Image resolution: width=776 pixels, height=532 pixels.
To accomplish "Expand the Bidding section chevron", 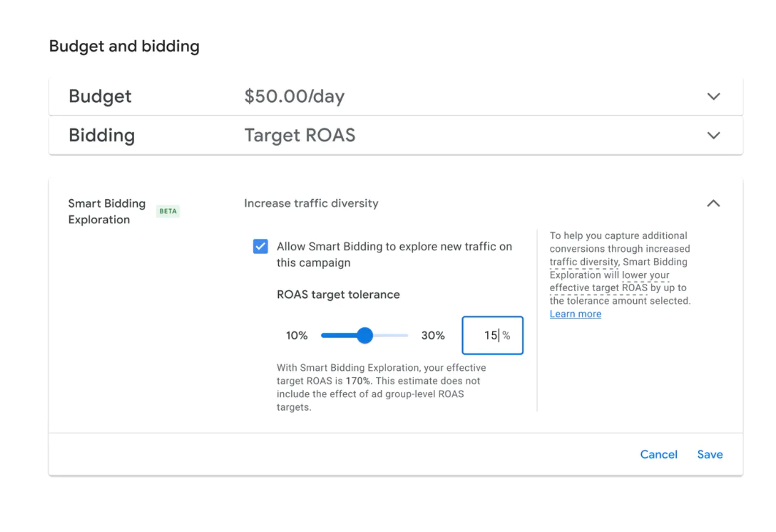I will point(713,135).
